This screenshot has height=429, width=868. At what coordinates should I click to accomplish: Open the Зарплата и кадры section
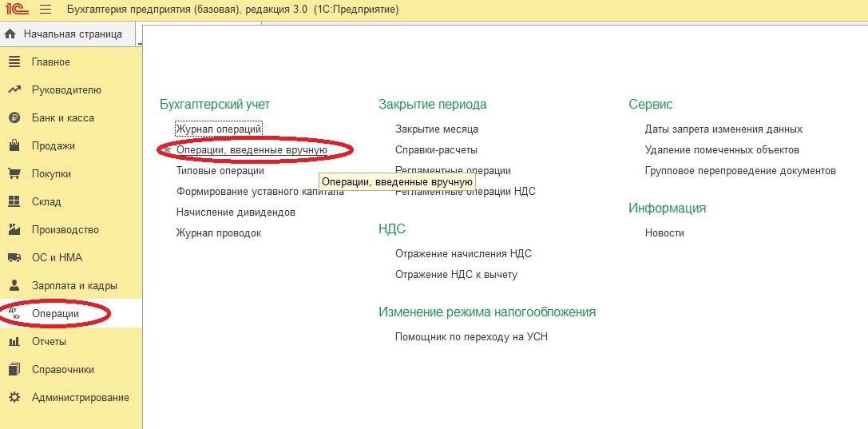pyautogui.click(x=74, y=286)
